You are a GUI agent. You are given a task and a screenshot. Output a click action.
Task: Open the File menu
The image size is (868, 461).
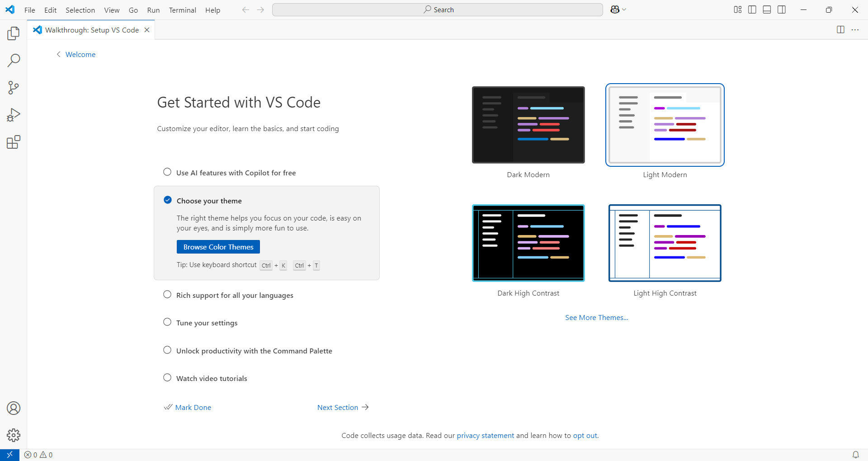(x=30, y=10)
